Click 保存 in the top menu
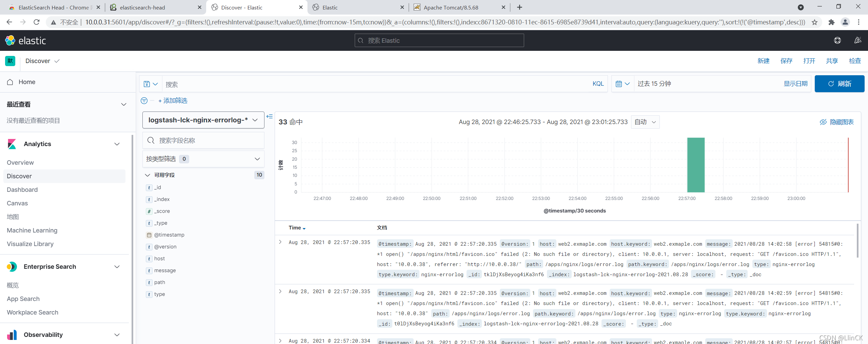 786,61
